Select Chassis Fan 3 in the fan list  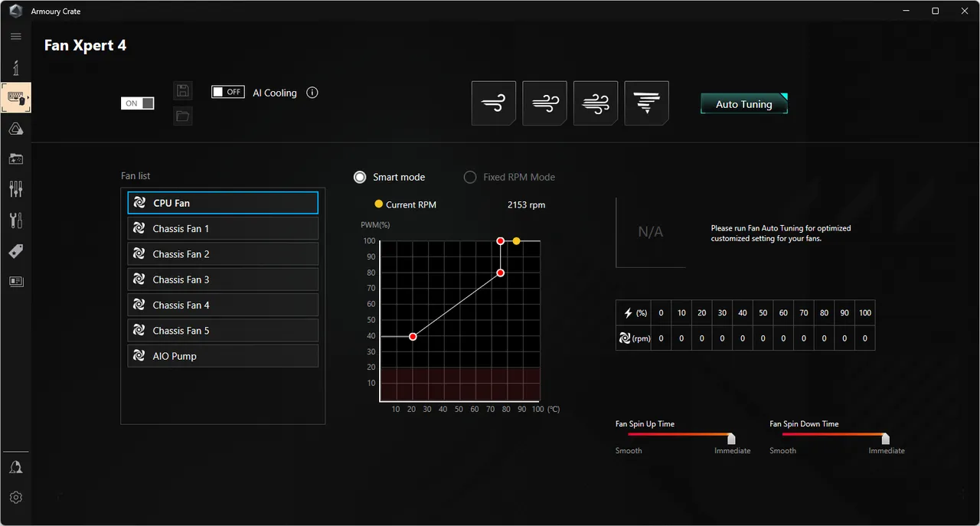[x=223, y=279]
